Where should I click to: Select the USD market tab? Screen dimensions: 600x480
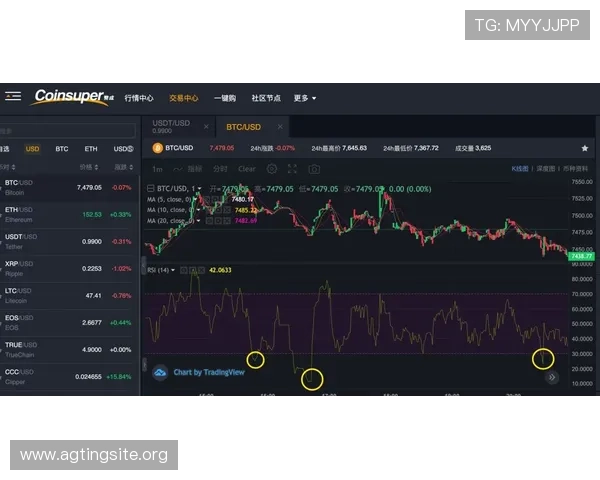coord(33,149)
